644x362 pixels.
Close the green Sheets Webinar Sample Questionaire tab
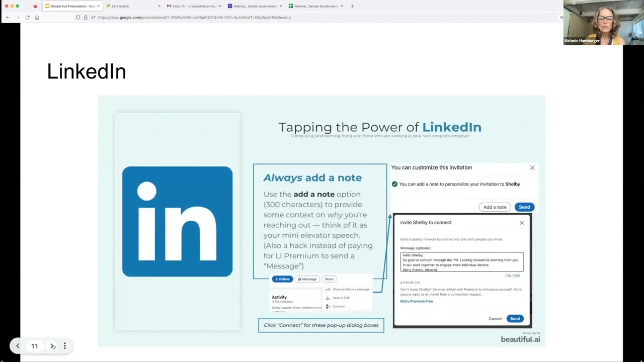click(x=342, y=6)
